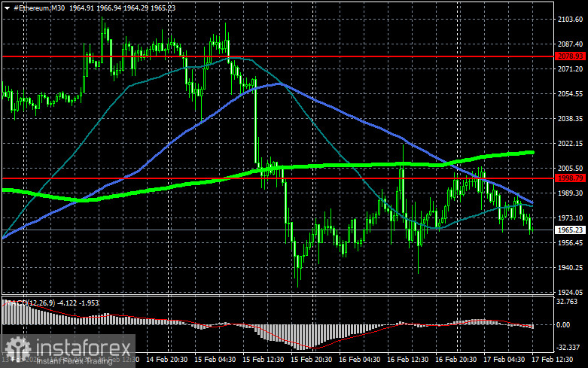Click the 14 Feb 20:30 time label
588x368 pixels.
pyautogui.click(x=167, y=360)
